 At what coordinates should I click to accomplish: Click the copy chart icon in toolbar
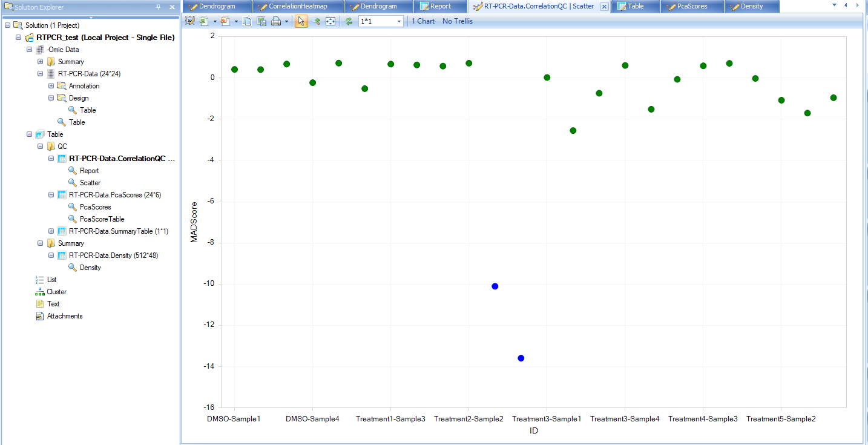click(x=247, y=21)
